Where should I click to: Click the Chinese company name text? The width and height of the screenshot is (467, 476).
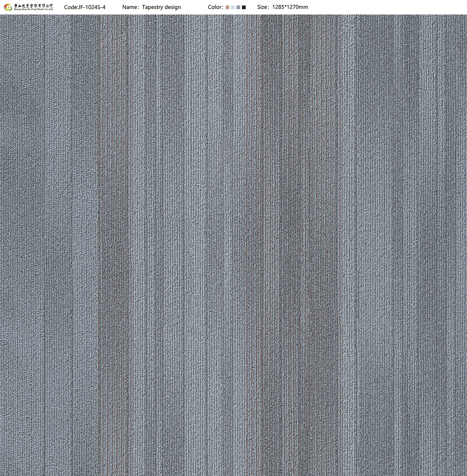[34, 6]
